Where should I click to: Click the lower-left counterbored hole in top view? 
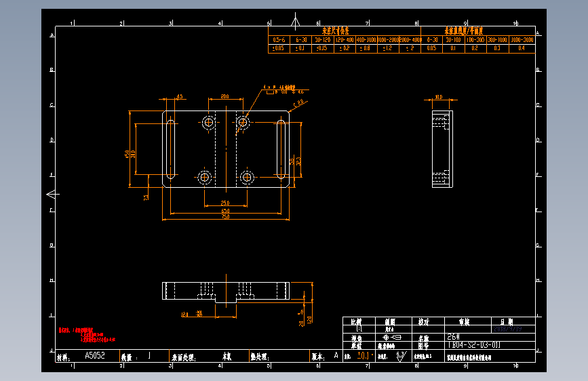point(204,177)
